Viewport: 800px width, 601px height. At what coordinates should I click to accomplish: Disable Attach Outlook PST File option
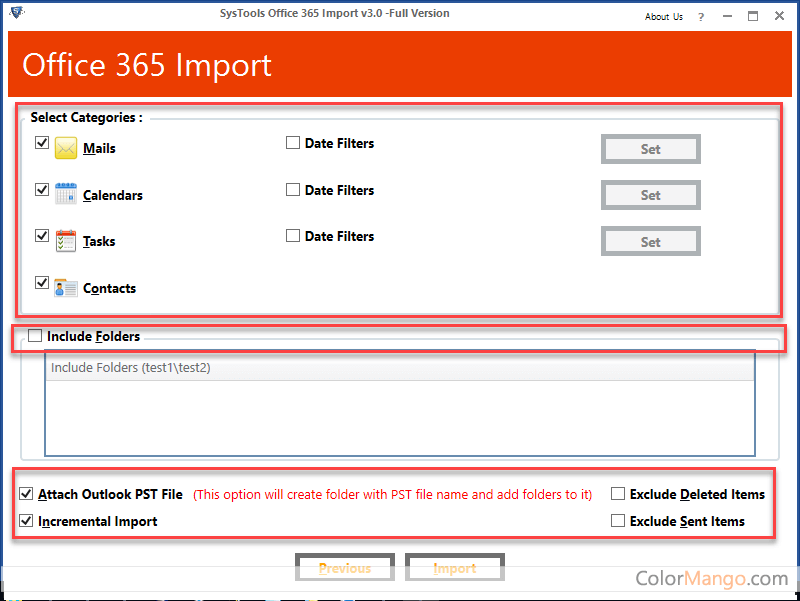[26, 494]
